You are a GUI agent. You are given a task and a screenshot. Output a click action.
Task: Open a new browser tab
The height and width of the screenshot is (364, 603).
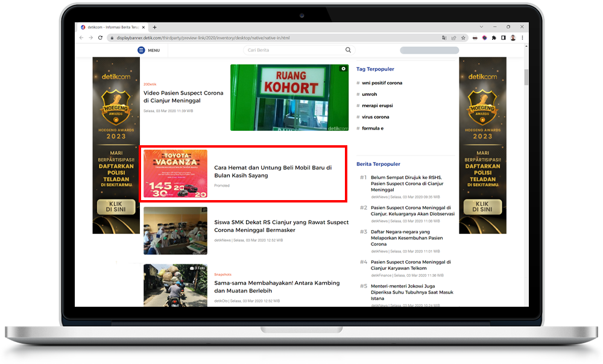click(x=154, y=27)
